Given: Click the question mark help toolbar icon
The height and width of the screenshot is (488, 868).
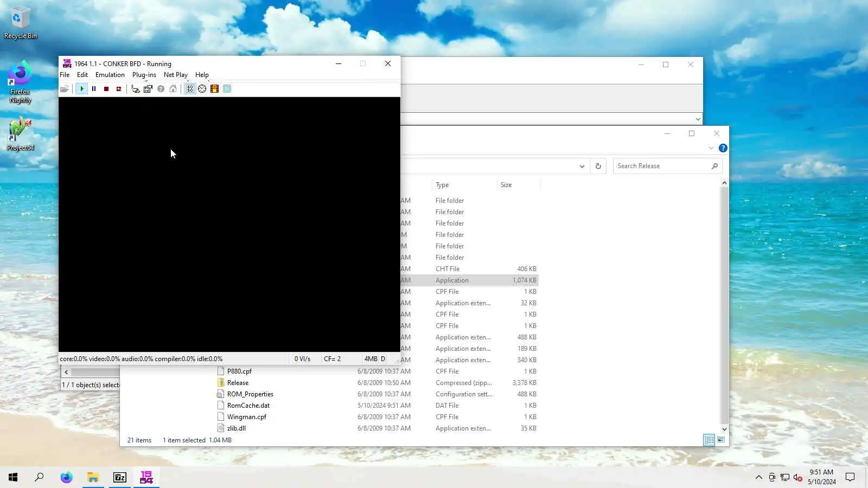Looking at the screenshot, I should (x=161, y=89).
